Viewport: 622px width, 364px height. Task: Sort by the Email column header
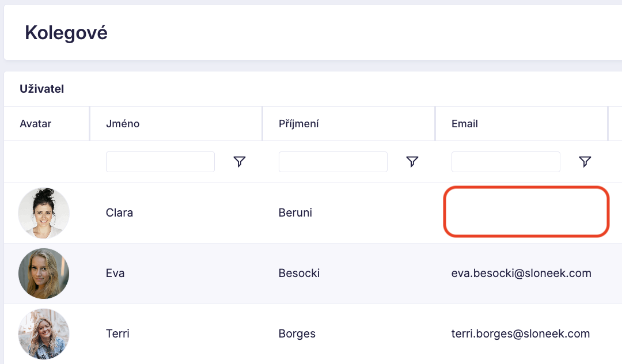click(465, 124)
